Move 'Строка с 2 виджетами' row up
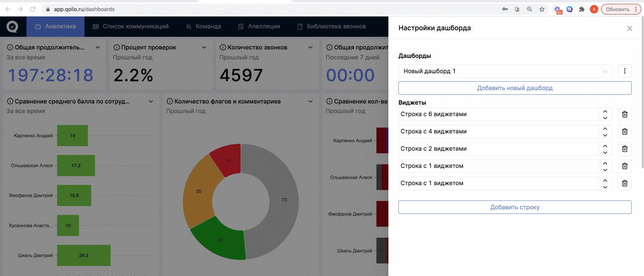The image size is (644, 276). point(605,146)
